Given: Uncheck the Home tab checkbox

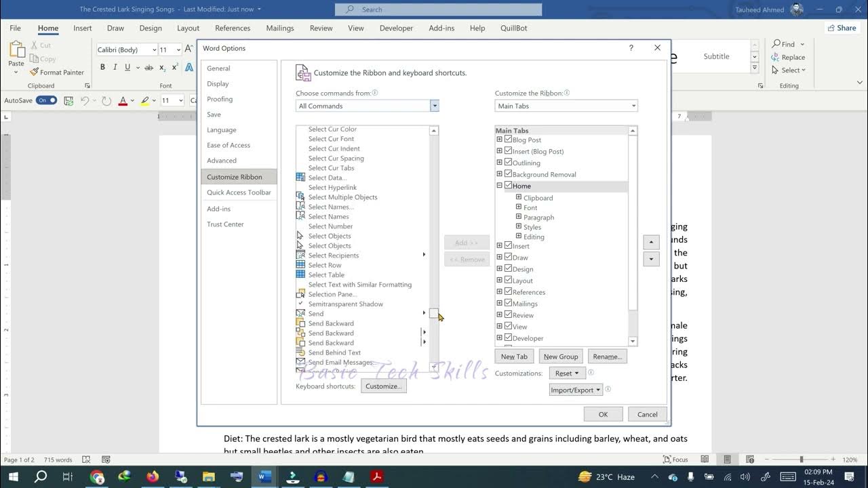Looking at the screenshot, I should 509,186.
